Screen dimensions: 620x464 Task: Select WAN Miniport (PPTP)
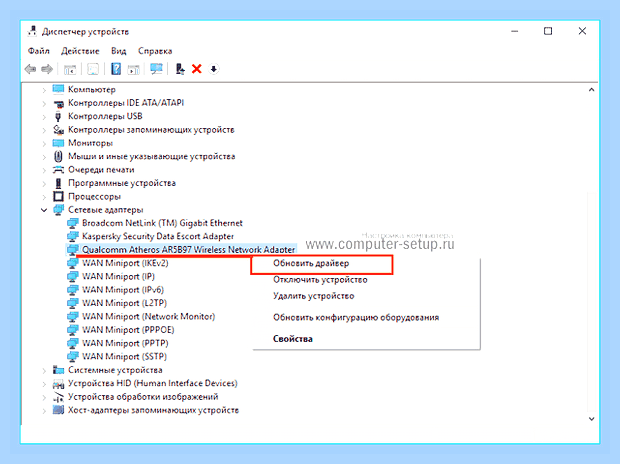pos(125,343)
